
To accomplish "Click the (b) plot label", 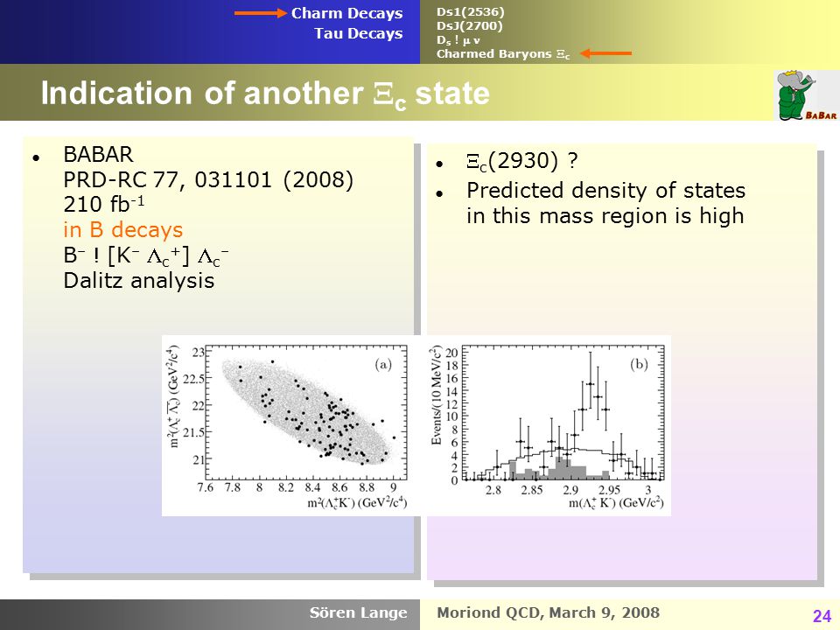I will (x=639, y=365).
